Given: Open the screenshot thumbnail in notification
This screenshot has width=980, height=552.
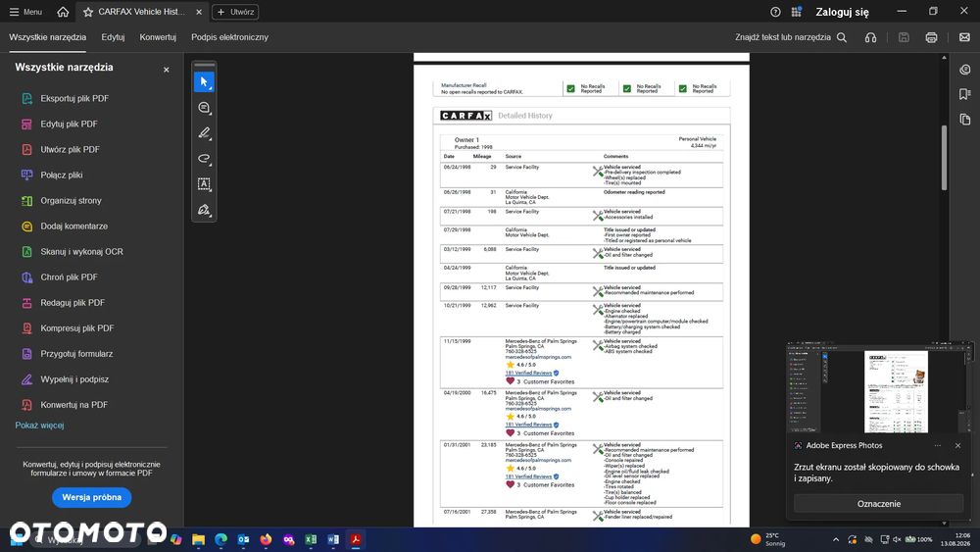Looking at the screenshot, I should [x=879, y=387].
